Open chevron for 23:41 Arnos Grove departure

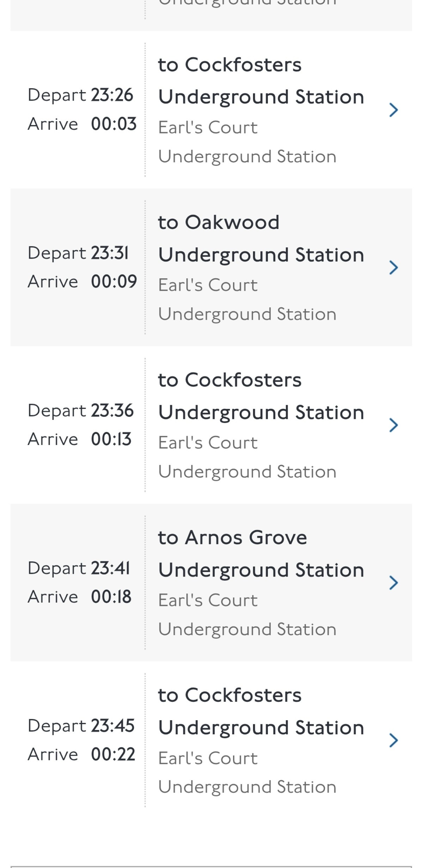393,583
